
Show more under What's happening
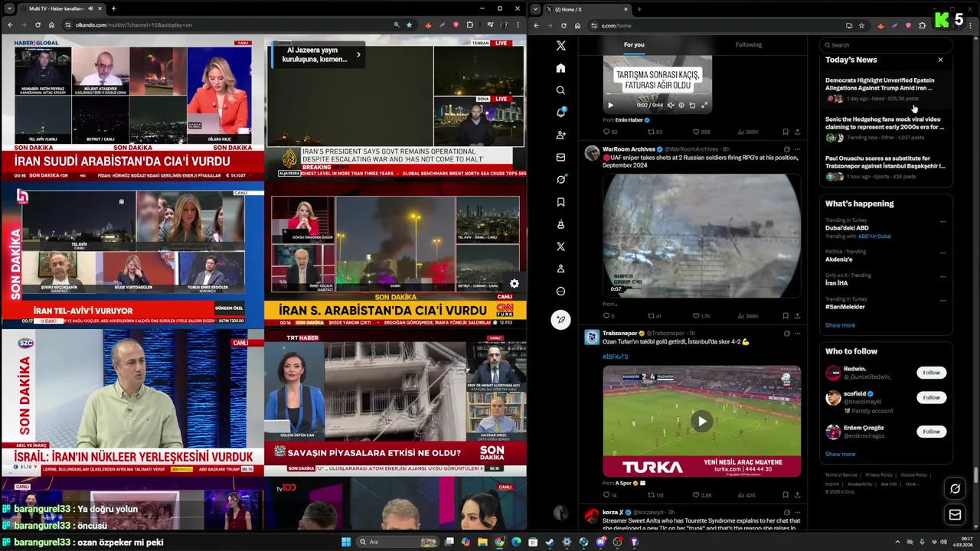pos(840,325)
